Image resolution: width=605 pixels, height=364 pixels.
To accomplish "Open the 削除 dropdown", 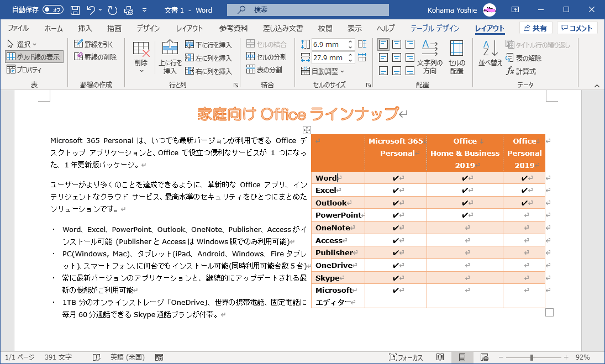I will [x=141, y=58].
